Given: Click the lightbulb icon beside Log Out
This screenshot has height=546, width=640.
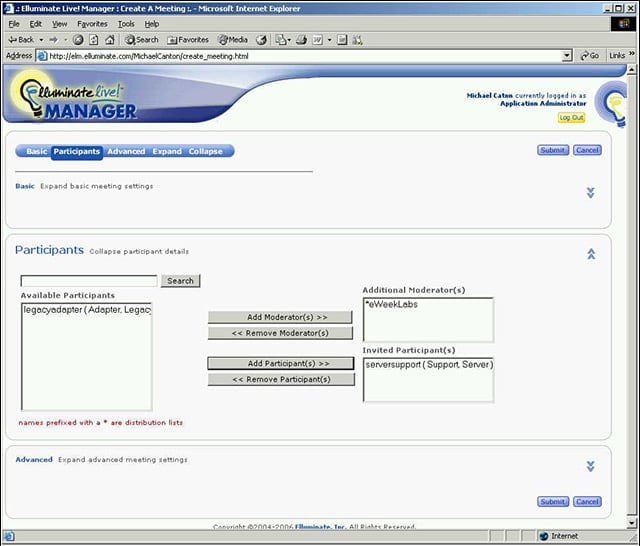Looking at the screenshot, I should point(611,104).
